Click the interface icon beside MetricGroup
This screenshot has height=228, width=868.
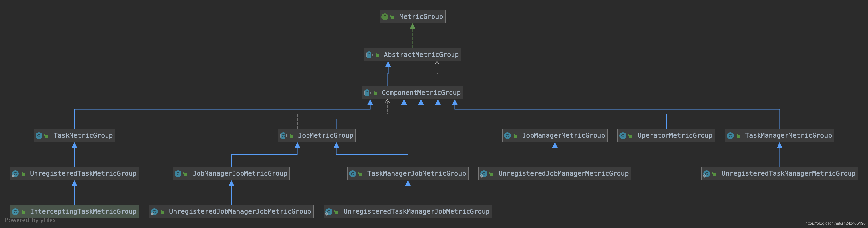(385, 17)
